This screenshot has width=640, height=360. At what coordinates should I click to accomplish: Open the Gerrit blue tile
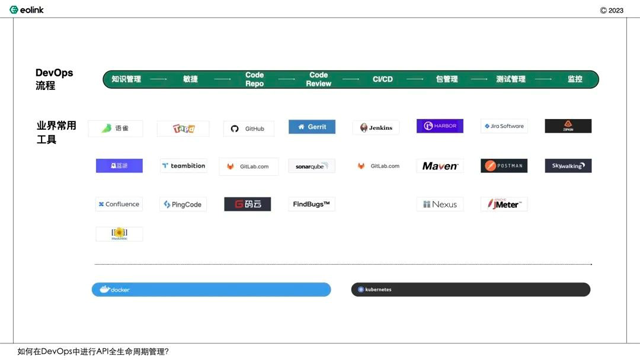pos(312,127)
